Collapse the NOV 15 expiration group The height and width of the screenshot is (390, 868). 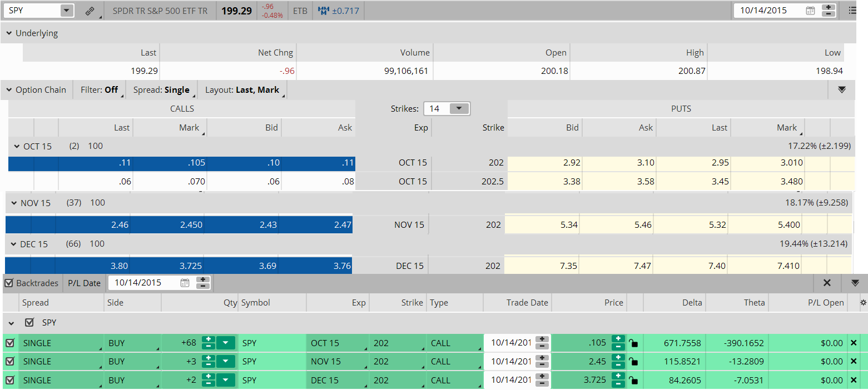(x=13, y=203)
